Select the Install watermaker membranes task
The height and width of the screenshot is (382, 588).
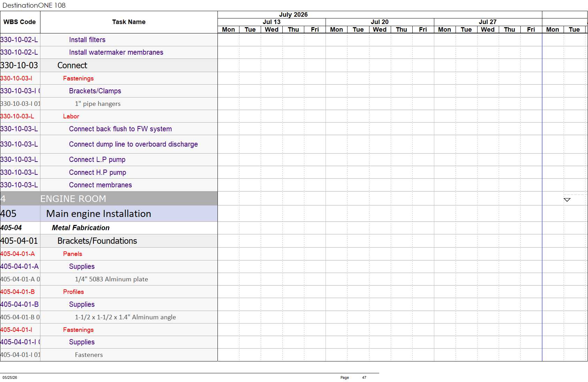(x=116, y=52)
